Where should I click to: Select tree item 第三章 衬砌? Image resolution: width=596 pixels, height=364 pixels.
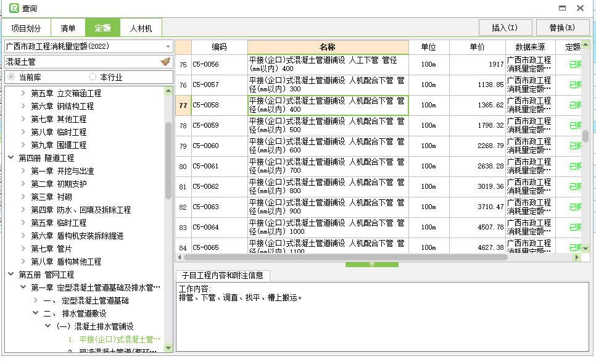(x=51, y=197)
